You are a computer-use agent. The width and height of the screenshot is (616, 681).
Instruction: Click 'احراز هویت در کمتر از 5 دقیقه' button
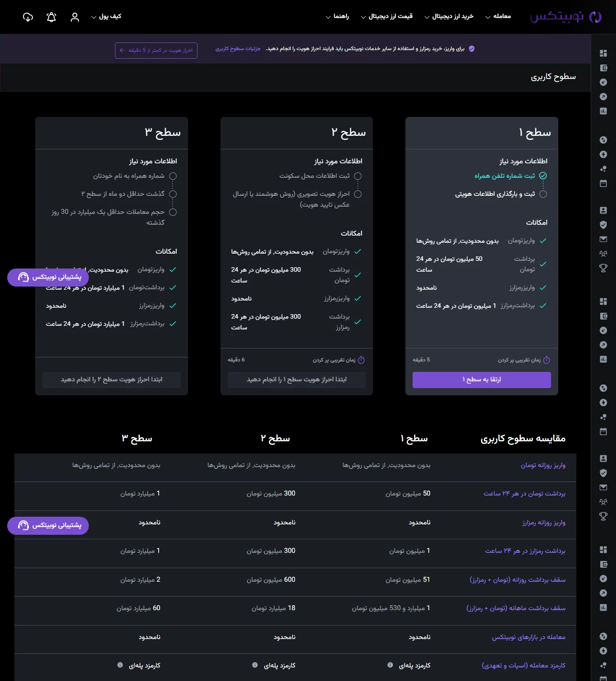(156, 50)
